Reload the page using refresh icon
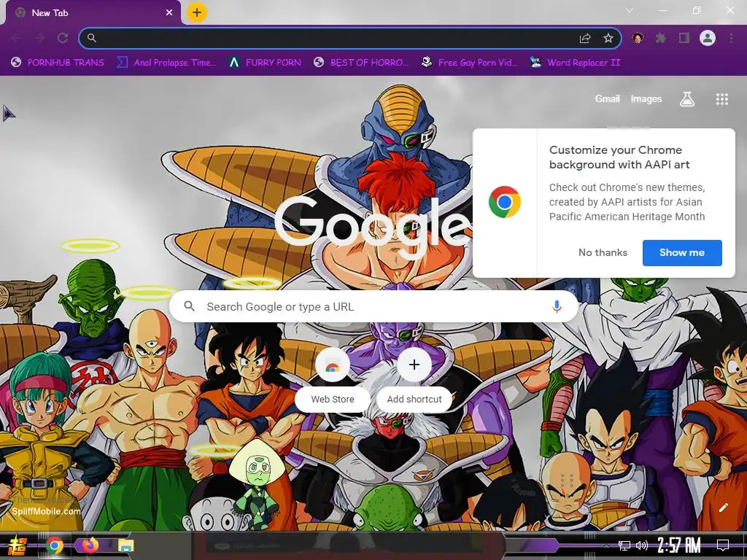This screenshot has height=560, width=747. 63,38
